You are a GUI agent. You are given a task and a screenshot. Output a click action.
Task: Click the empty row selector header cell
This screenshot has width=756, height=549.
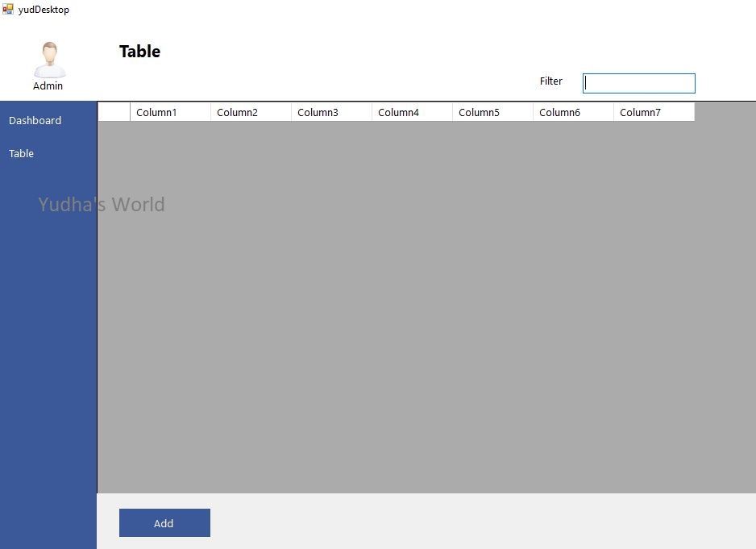click(113, 112)
